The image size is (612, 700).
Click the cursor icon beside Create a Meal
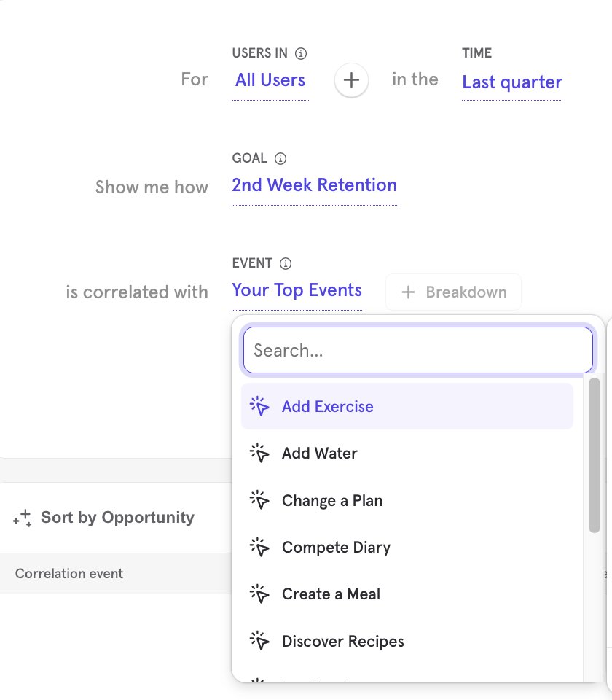(259, 594)
